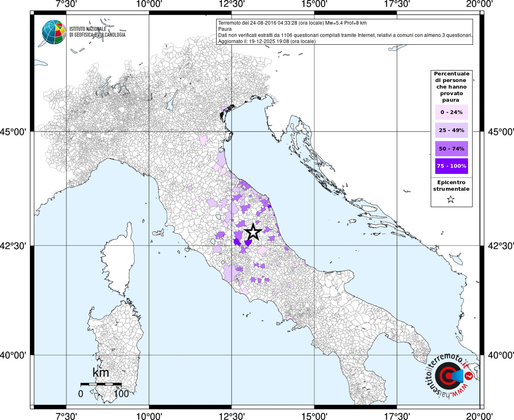This screenshot has width=514, height=420.
Task: Select the 0 - 24% legend swatch
Action: (451, 112)
